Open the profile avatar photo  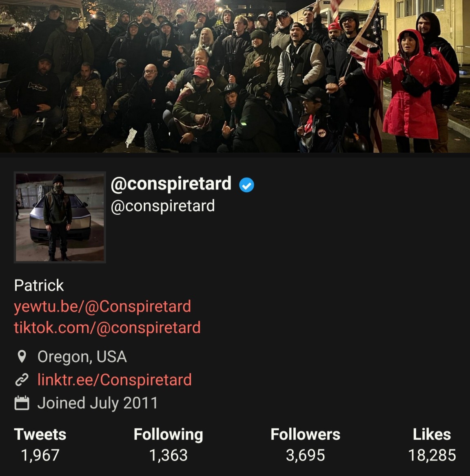(x=60, y=217)
